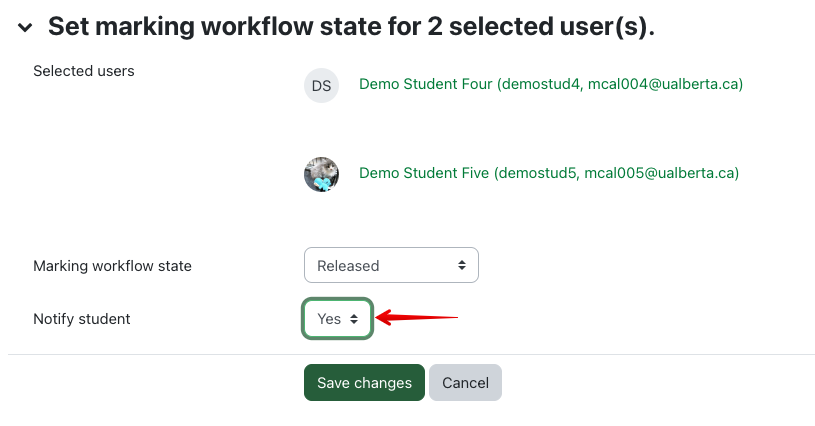Collapse the Set marking workflow state section
The image size is (815, 426).
25,28
